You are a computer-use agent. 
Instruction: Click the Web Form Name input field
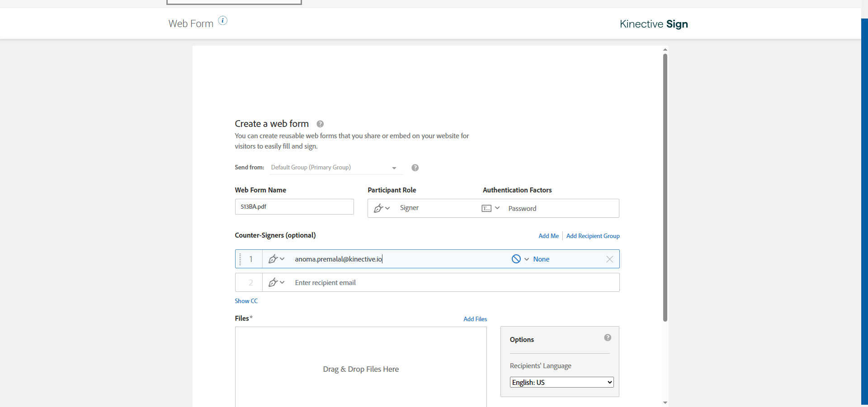(294, 207)
